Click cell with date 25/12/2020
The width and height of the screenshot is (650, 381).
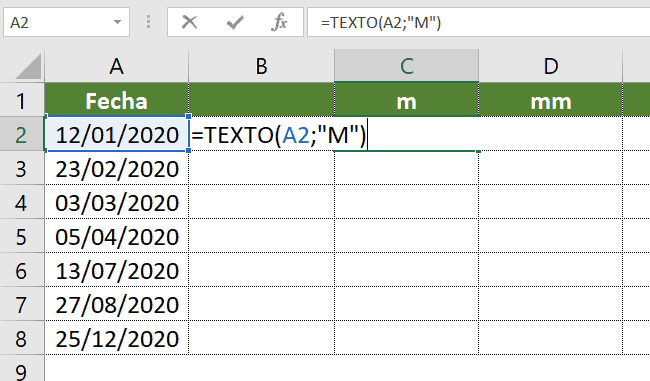[x=116, y=338]
